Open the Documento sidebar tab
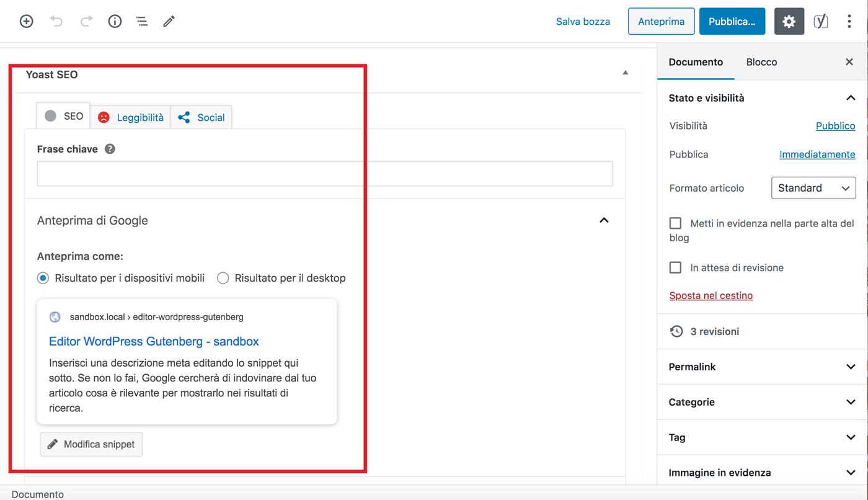Viewport: 868px width, 500px height. point(696,62)
